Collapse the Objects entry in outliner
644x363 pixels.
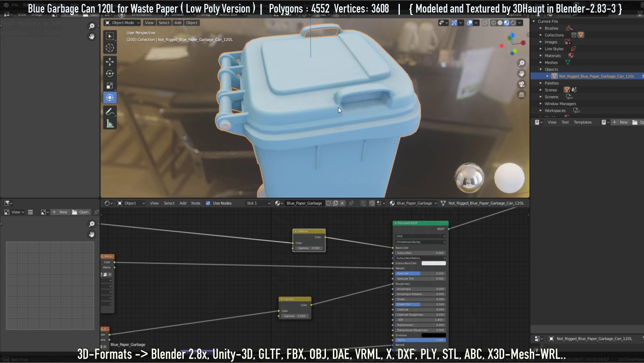point(540,69)
